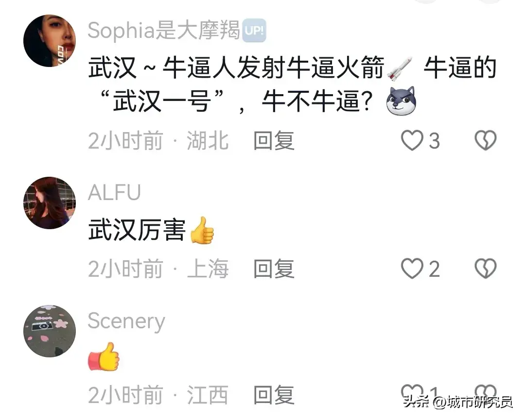Dislike ALFU's comment with the broken heart icon
Image resolution: width=525 pixels, height=420 pixels.
[x=485, y=268]
